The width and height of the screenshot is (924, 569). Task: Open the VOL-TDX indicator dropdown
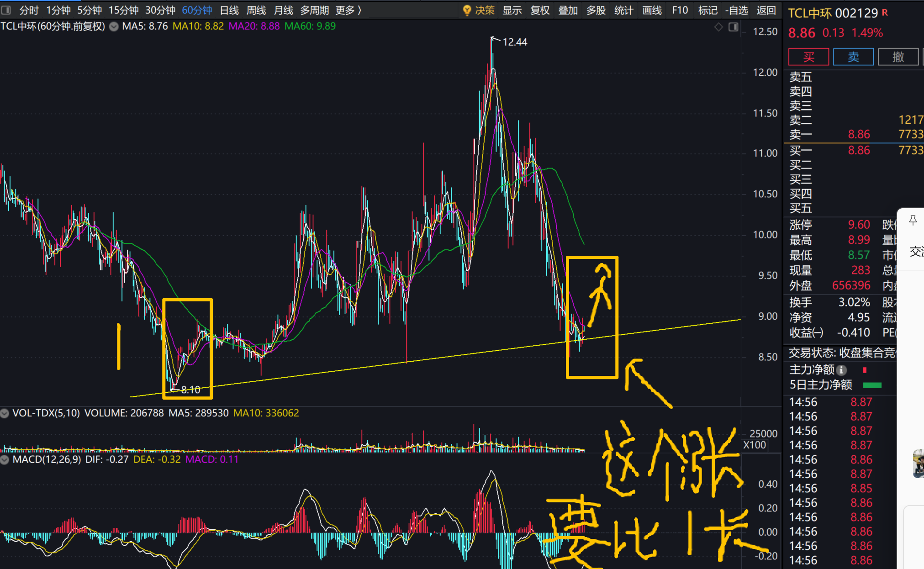coord(5,413)
